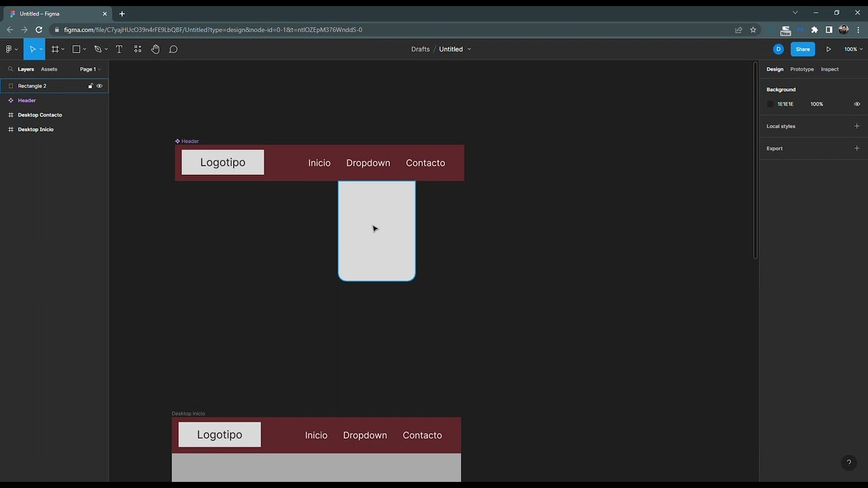Open the Figma main menu icon
Viewport: 868px width, 488px height.
click(9, 49)
